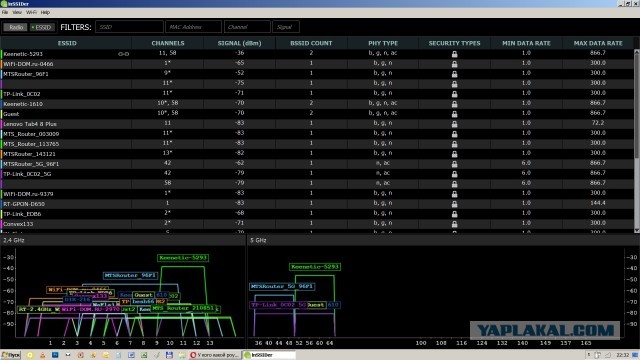This screenshot has width=640, height=360.
Task: Click the inSSIDer taskbar button
Action: tap(269, 355)
